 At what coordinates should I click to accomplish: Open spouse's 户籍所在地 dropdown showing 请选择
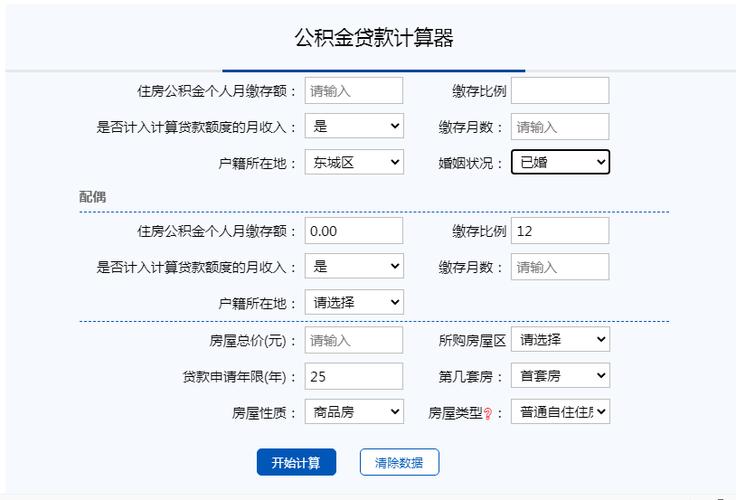tap(354, 302)
